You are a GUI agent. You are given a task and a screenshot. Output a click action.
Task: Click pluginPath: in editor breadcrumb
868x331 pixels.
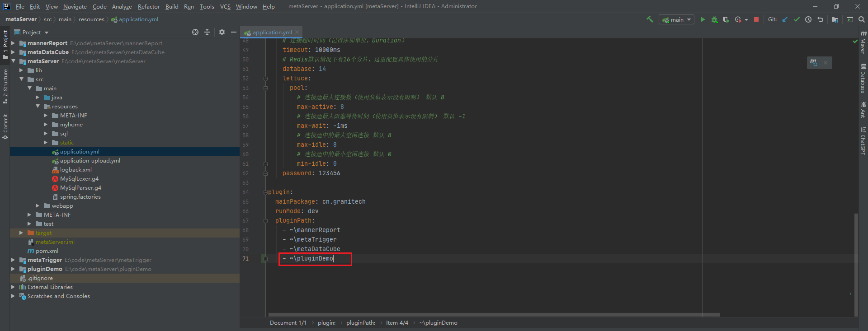coord(361,323)
